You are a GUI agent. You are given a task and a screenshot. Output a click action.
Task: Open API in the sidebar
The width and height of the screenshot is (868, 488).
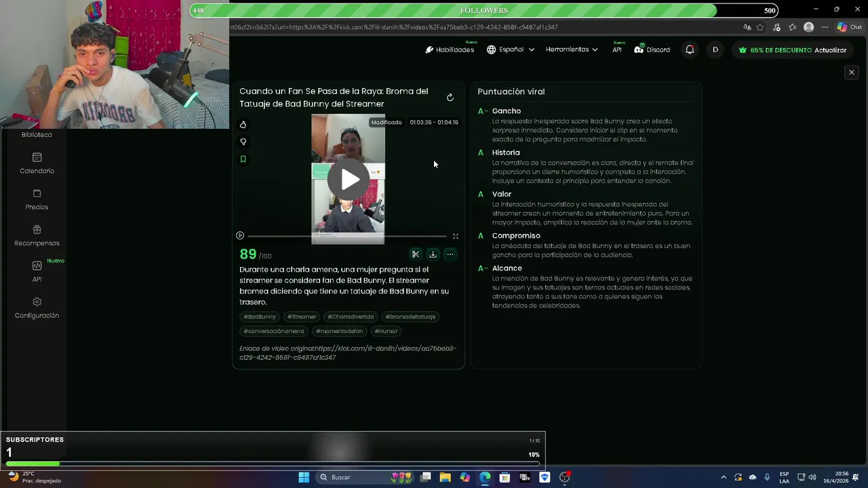[37, 272]
